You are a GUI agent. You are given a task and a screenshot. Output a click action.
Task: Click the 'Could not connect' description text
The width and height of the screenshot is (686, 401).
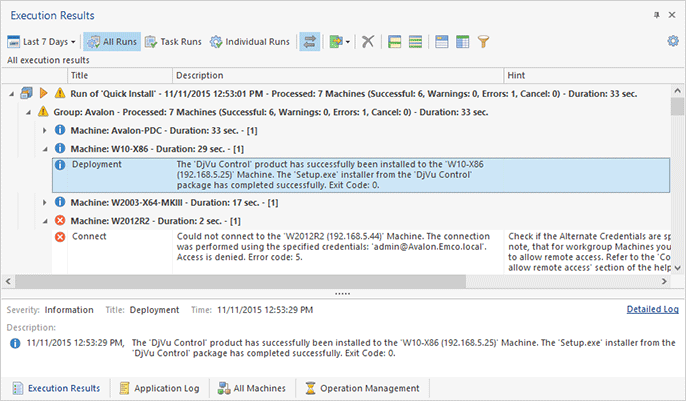tap(333, 247)
